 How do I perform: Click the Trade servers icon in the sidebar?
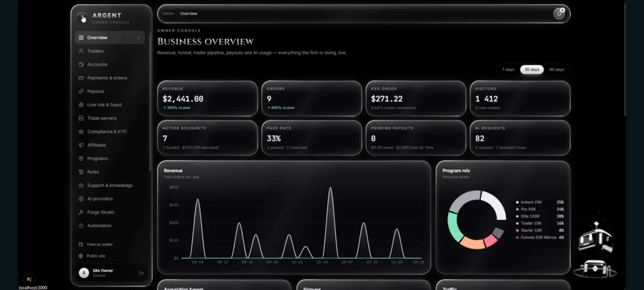tap(81, 118)
